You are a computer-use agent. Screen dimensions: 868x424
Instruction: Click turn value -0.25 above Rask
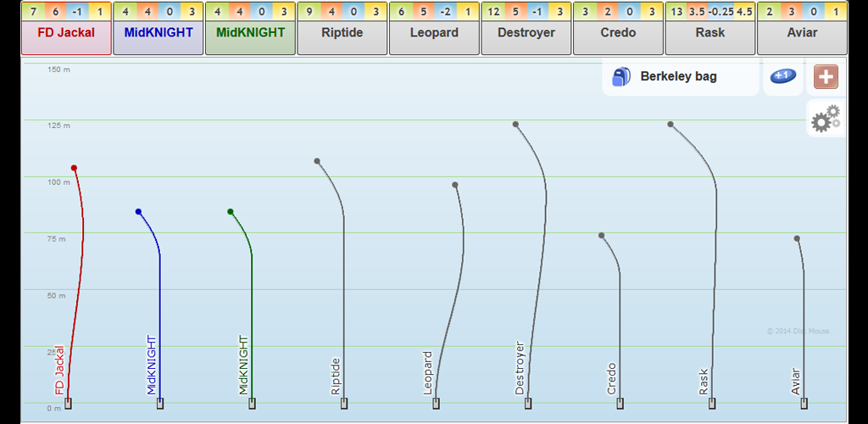(x=722, y=12)
